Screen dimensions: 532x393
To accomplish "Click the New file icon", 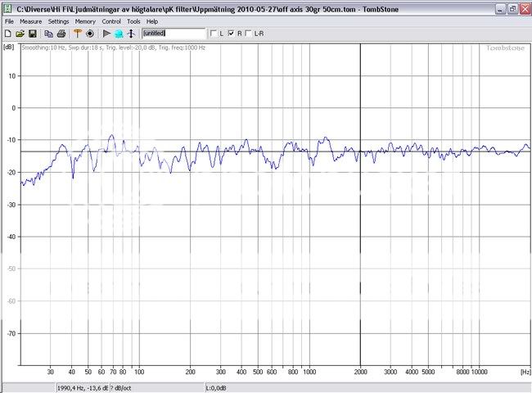I will click(x=7, y=34).
